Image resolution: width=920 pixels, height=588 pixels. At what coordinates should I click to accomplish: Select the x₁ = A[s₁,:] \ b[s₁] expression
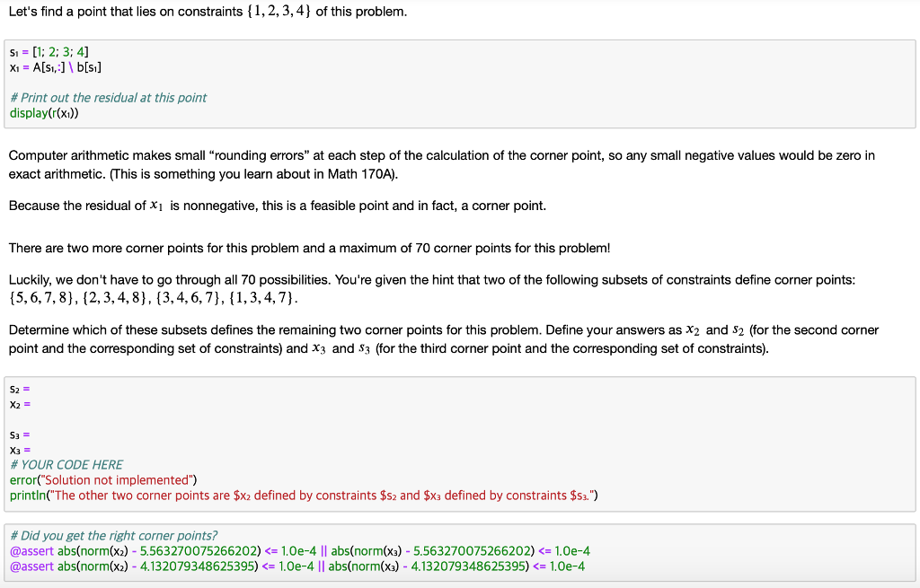54,66
